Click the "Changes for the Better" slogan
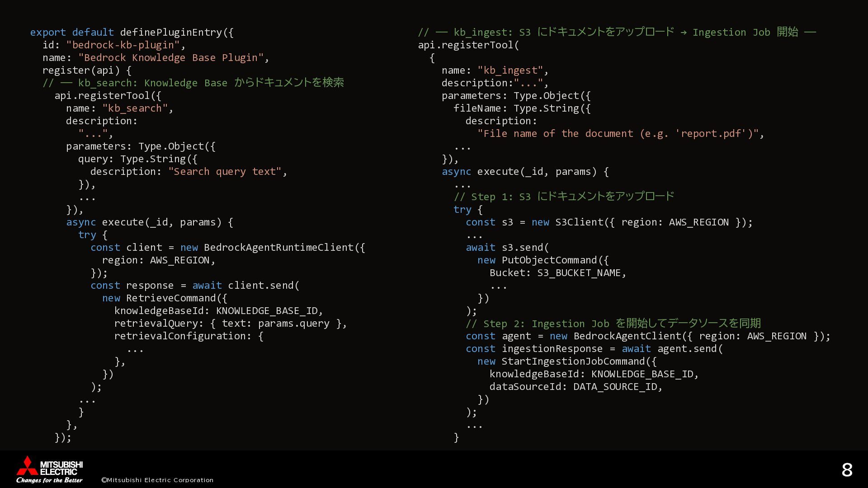 [x=49, y=480]
